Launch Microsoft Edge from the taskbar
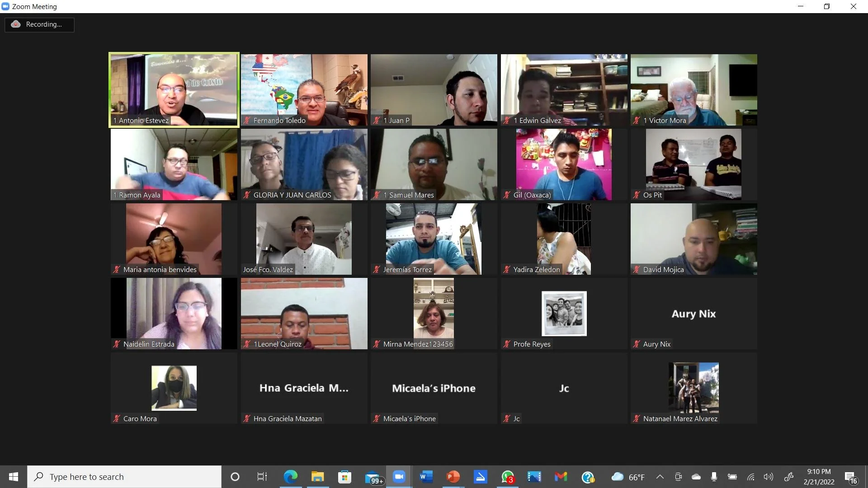 (290, 477)
